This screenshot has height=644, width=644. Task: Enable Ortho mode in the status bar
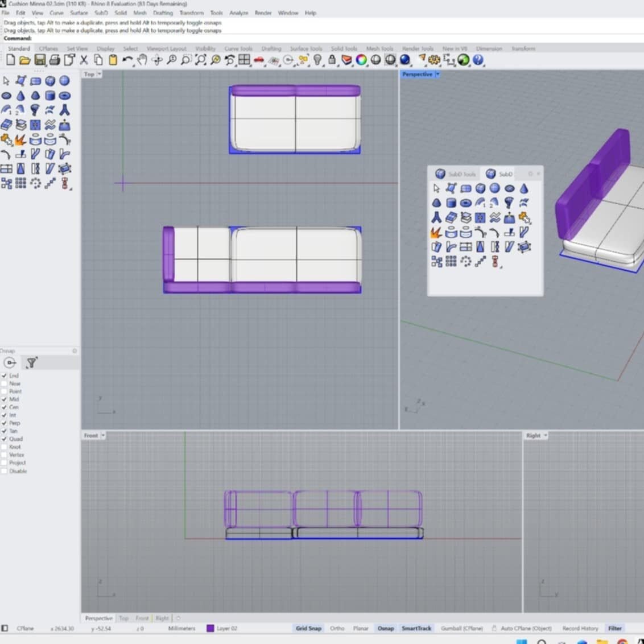pyautogui.click(x=337, y=628)
